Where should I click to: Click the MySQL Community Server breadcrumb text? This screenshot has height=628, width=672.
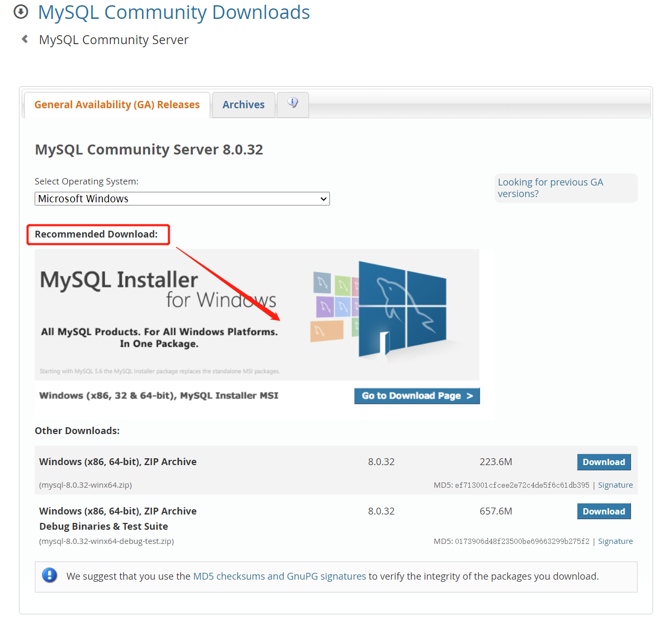point(113,40)
